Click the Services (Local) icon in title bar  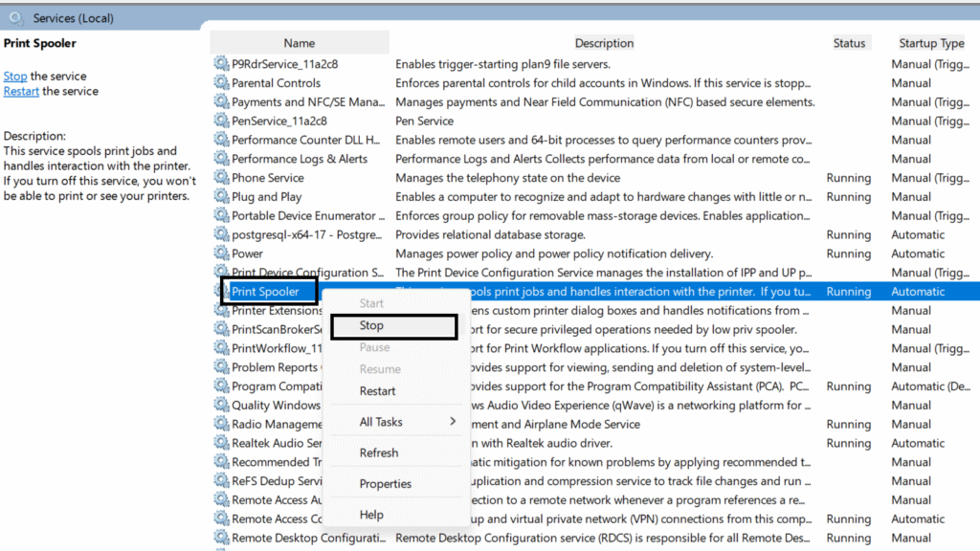coord(14,17)
